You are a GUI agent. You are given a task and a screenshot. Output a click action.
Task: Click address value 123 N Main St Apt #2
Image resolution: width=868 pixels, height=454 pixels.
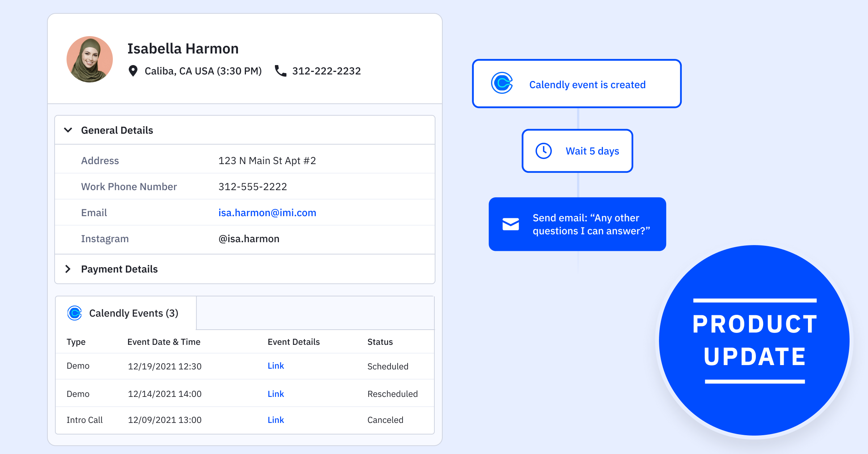267,160
